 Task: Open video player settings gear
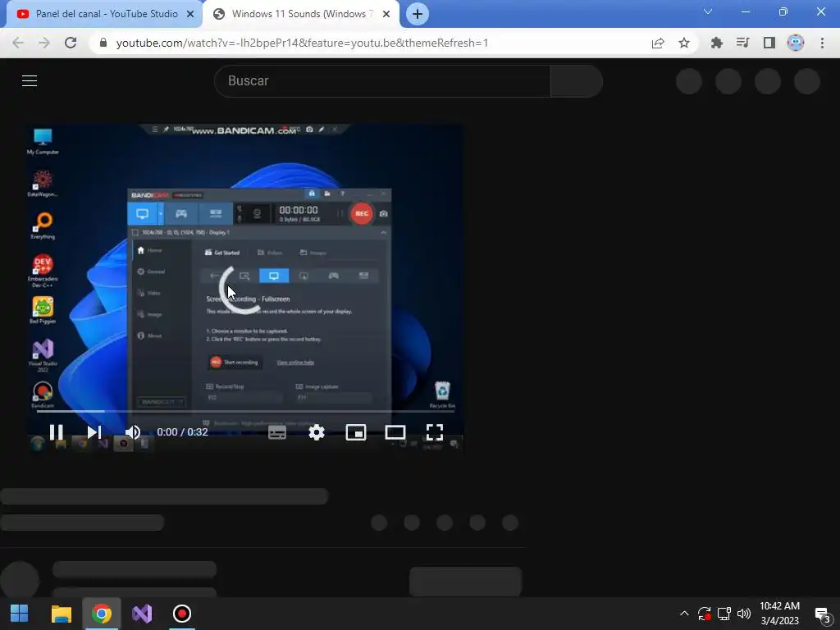(x=317, y=432)
